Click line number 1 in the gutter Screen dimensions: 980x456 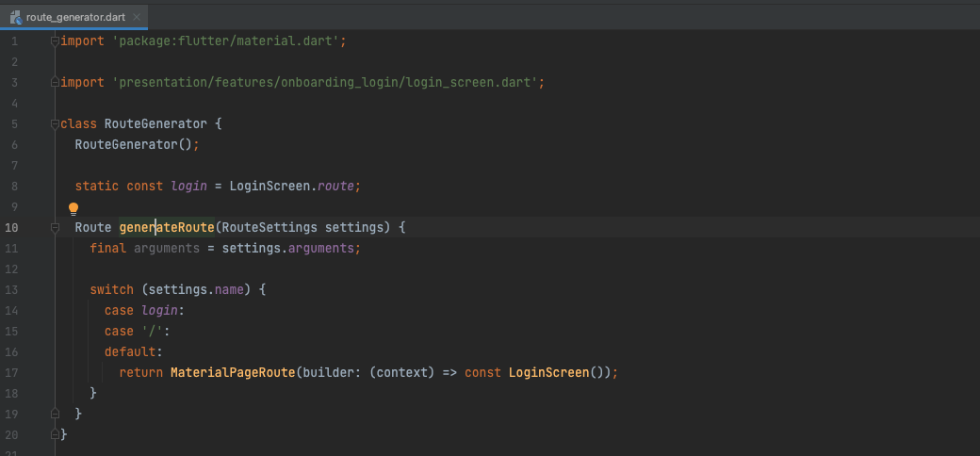(x=14, y=41)
